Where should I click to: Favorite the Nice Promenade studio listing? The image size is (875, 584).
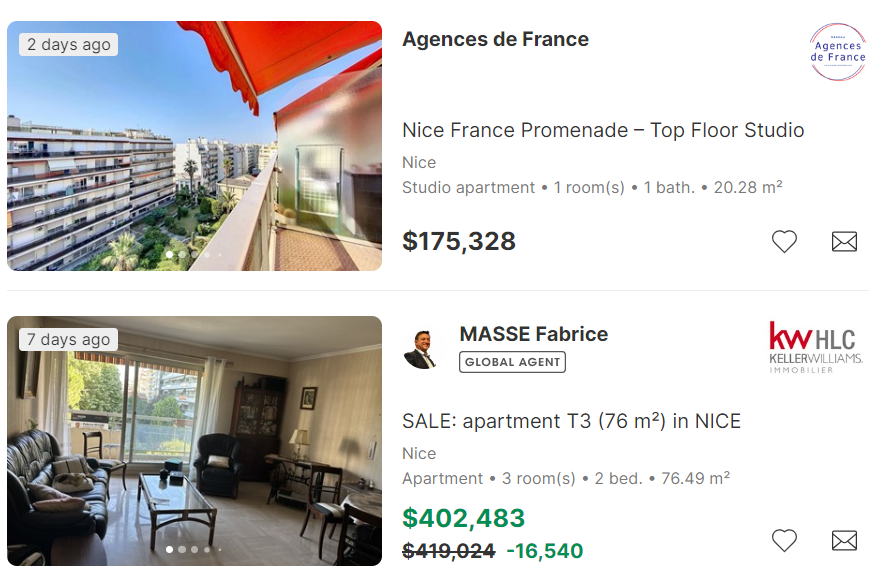(x=784, y=241)
